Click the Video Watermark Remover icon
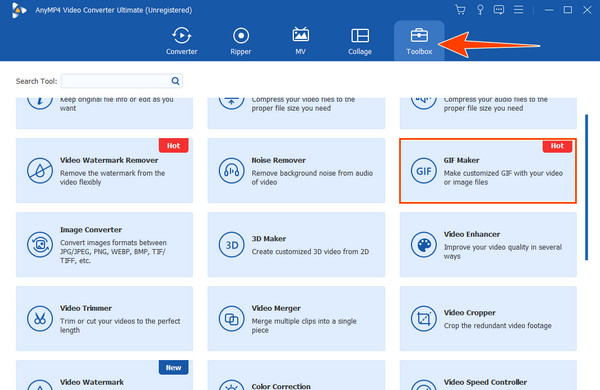Image resolution: width=600 pixels, height=390 pixels. pyautogui.click(x=40, y=171)
